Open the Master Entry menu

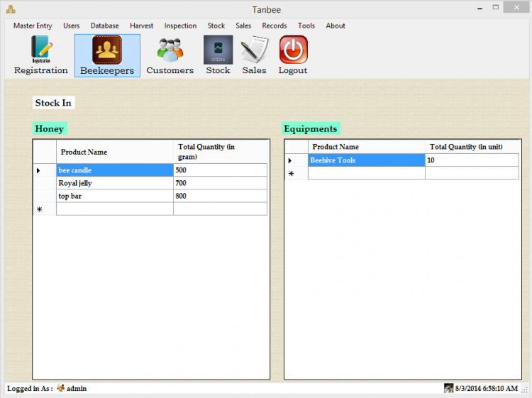pos(33,26)
